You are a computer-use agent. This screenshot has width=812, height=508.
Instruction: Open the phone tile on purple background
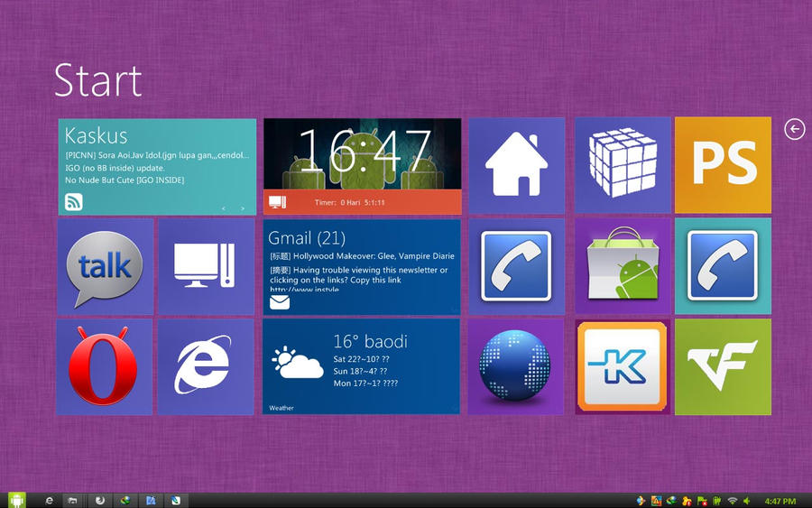click(x=517, y=266)
